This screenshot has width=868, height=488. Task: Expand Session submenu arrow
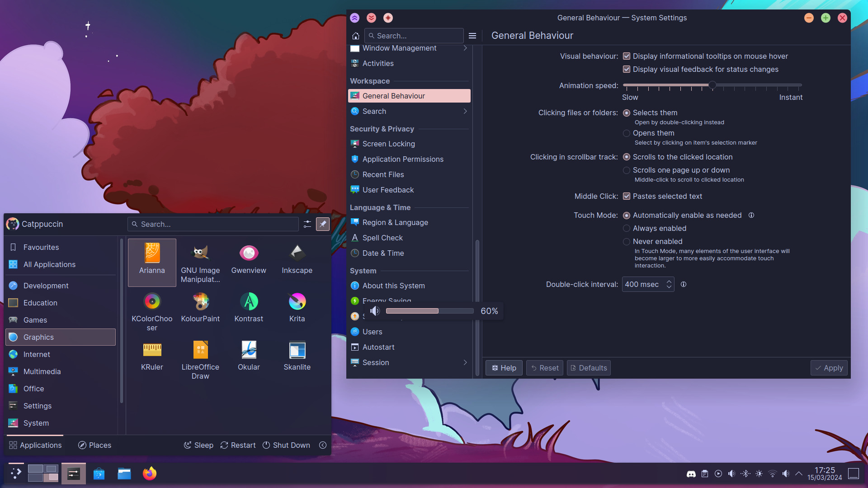[465, 362]
